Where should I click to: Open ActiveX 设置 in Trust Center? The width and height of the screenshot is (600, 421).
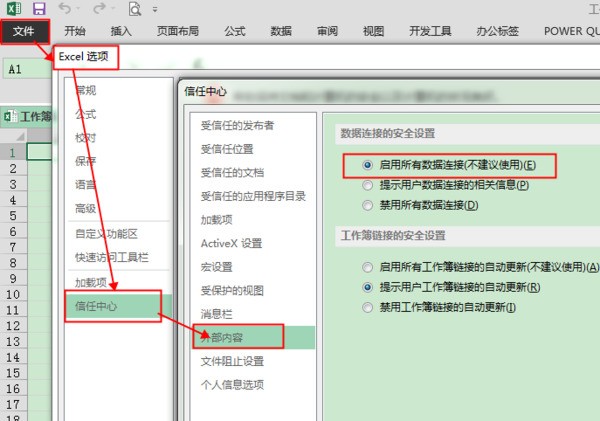[x=232, y=243]
